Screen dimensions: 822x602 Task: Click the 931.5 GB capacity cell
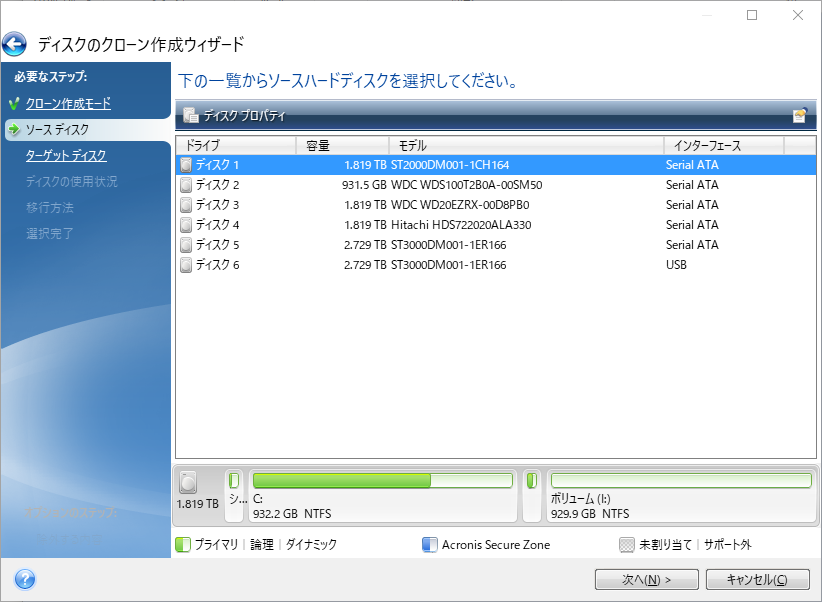click(364, 185)
